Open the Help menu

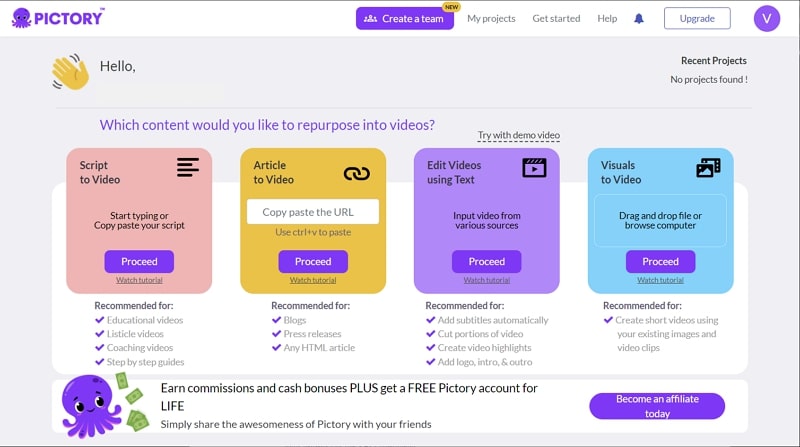coord(607,18)
